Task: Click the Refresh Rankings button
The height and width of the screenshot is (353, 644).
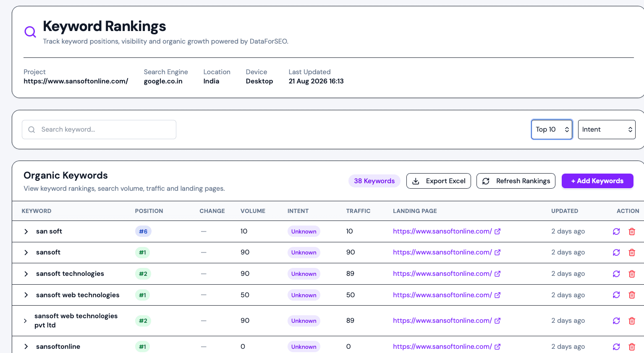Action: [x=516, y=181]
